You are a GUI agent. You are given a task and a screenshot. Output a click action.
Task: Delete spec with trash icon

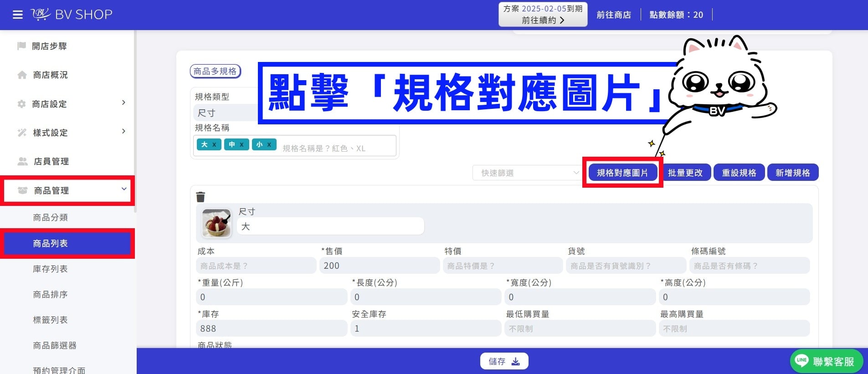(x=200, y=197)
